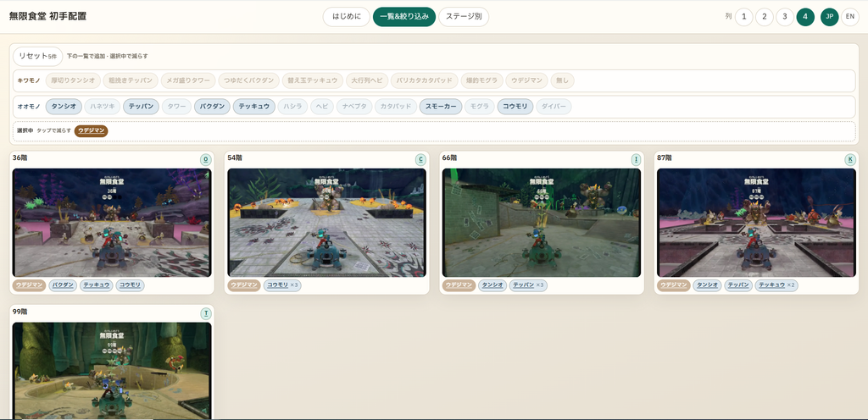
Task: Click the リセット button
Action: [37, 56]
